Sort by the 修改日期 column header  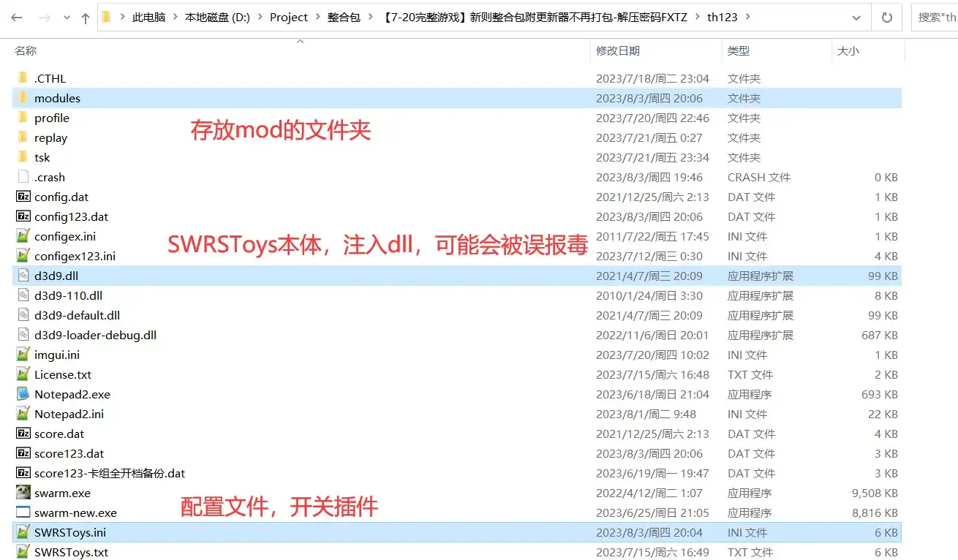point(618,50)
